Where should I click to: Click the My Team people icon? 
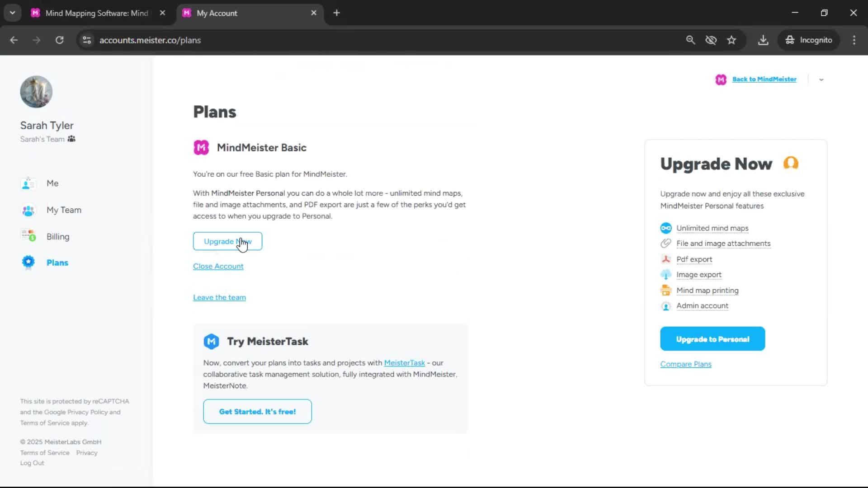(28, 210)
